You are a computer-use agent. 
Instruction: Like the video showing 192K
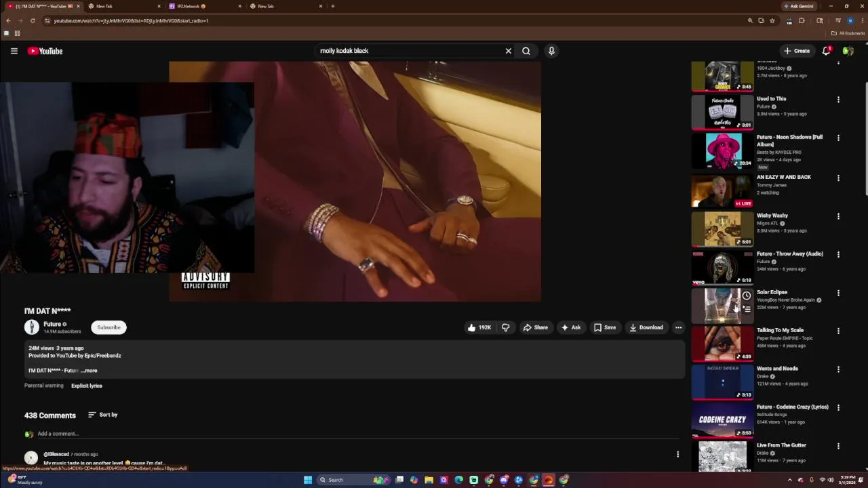[x=479, y=327]
